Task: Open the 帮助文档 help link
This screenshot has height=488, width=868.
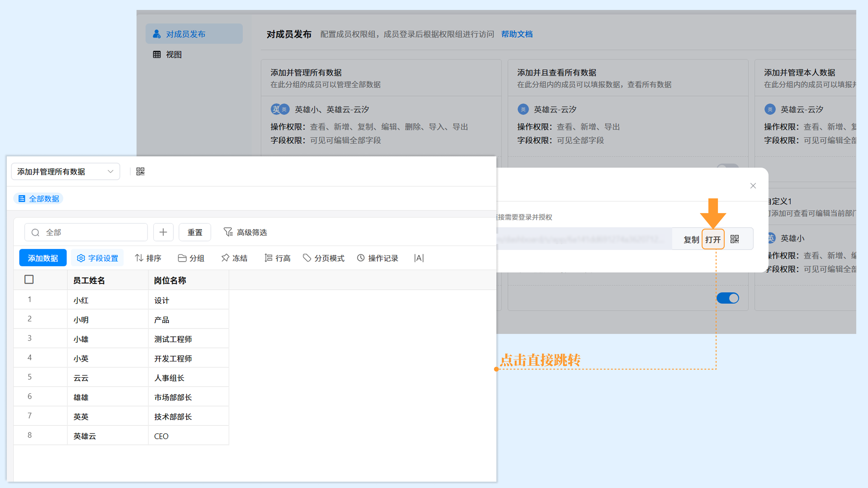Action: (x=517, y=34)
